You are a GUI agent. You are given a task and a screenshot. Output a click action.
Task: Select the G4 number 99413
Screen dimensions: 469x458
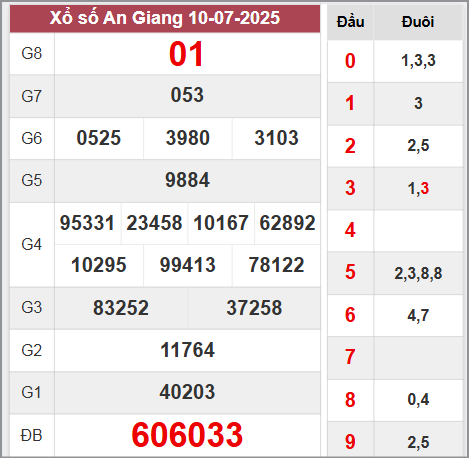[x=188, y=265]
